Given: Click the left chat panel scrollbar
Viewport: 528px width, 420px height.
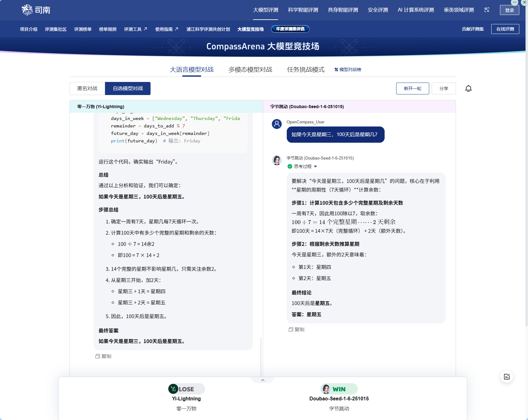Looking at the screenshot, I should (261, 357).
